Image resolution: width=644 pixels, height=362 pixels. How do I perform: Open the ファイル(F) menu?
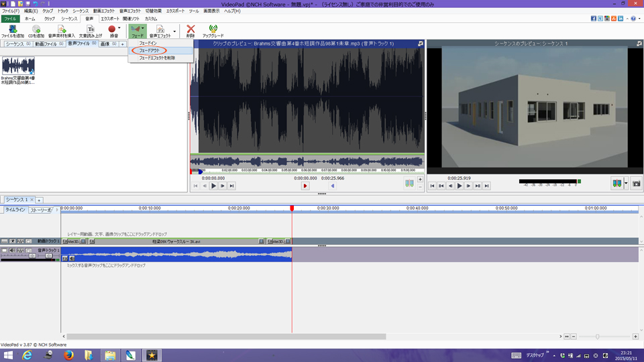[11, 11]
